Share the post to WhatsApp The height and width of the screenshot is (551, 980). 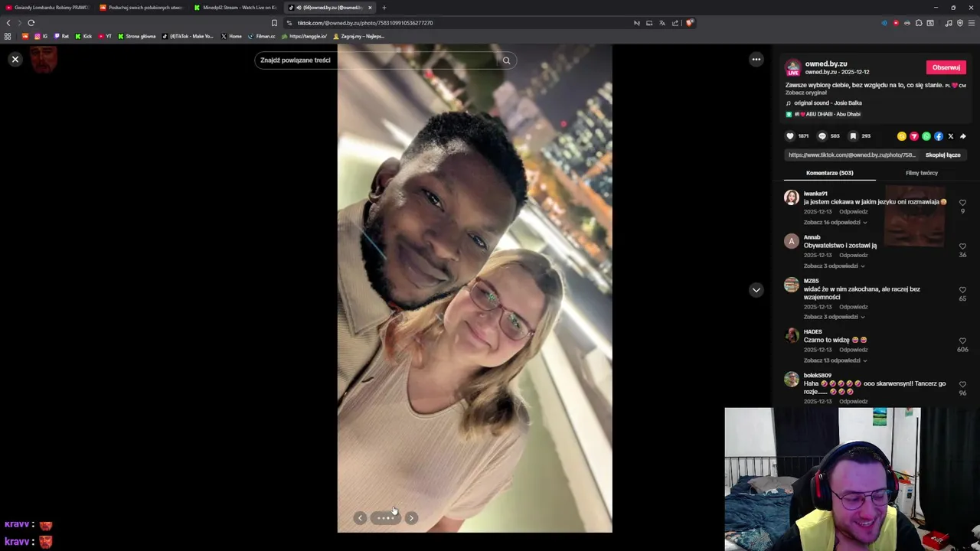click(x=926, y=136)
